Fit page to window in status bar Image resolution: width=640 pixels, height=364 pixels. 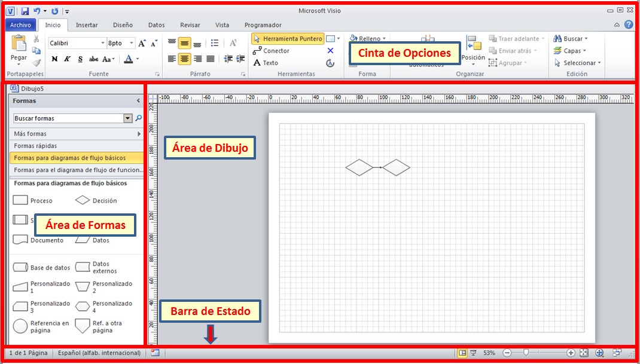583,353
